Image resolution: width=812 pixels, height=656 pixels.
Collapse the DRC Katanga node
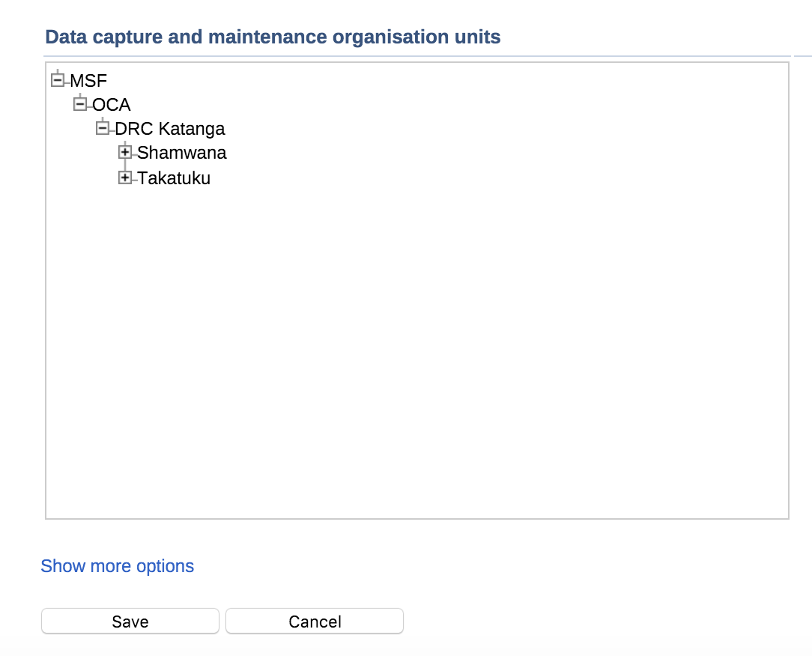pos(103,129)
